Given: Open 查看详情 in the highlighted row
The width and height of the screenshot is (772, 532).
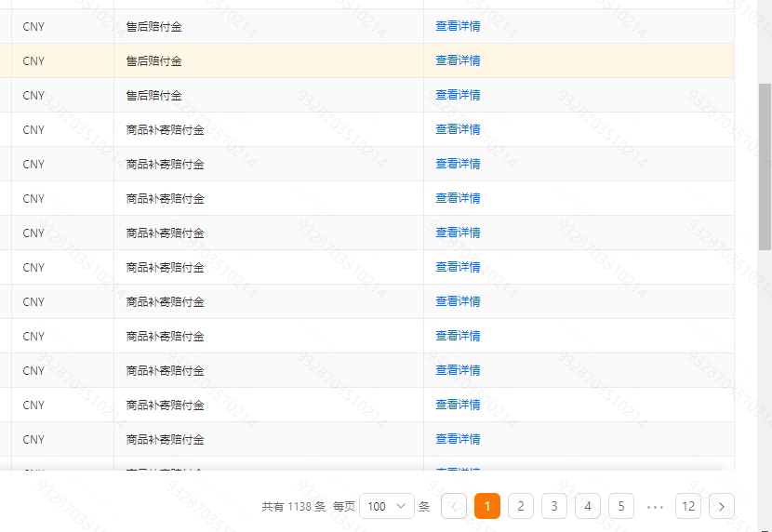Looking at the screenshot, I should pos(458,60).
